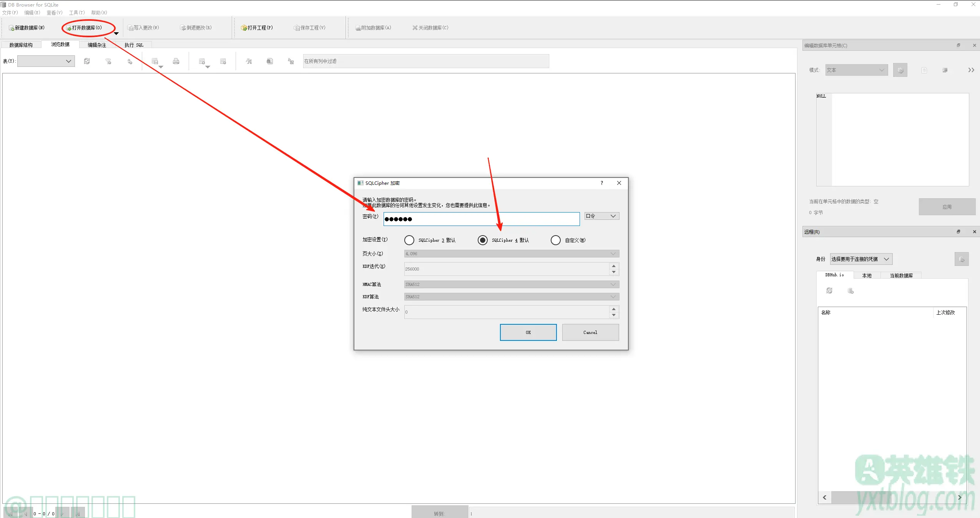
Task: Click the New Database toolbar button
Action: pos(27,28)
